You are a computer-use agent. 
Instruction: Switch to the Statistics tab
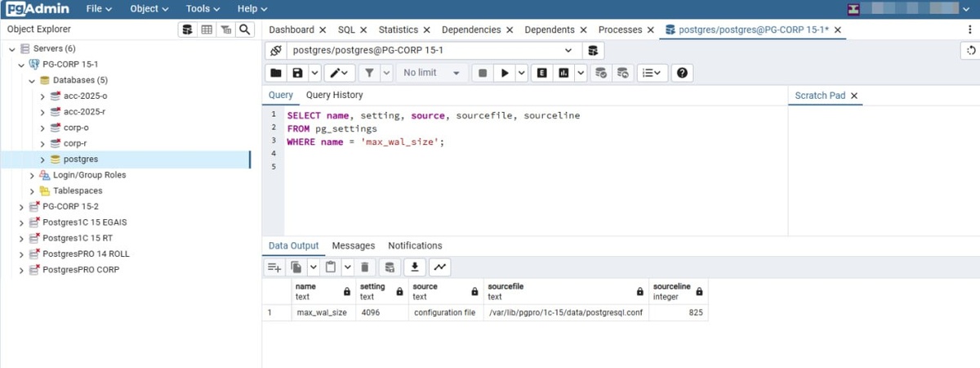coord(399,29)
